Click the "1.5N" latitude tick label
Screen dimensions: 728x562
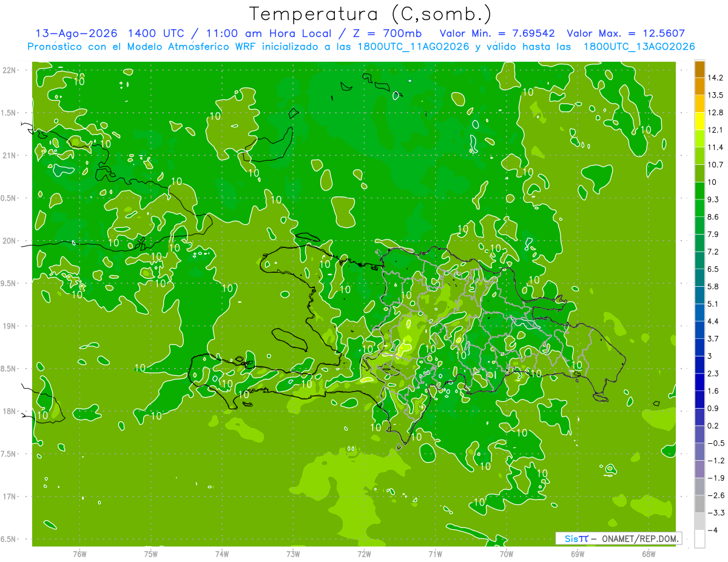(x=10, y=113)
